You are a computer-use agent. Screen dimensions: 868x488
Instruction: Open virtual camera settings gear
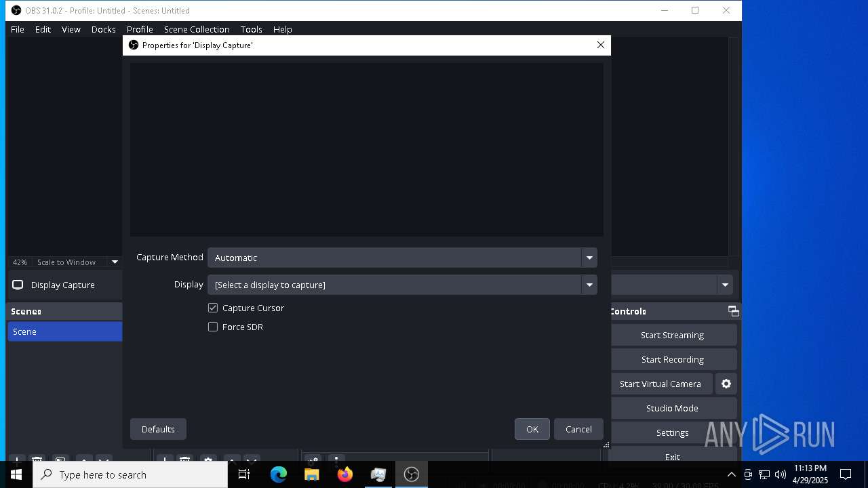coord(726,384)
